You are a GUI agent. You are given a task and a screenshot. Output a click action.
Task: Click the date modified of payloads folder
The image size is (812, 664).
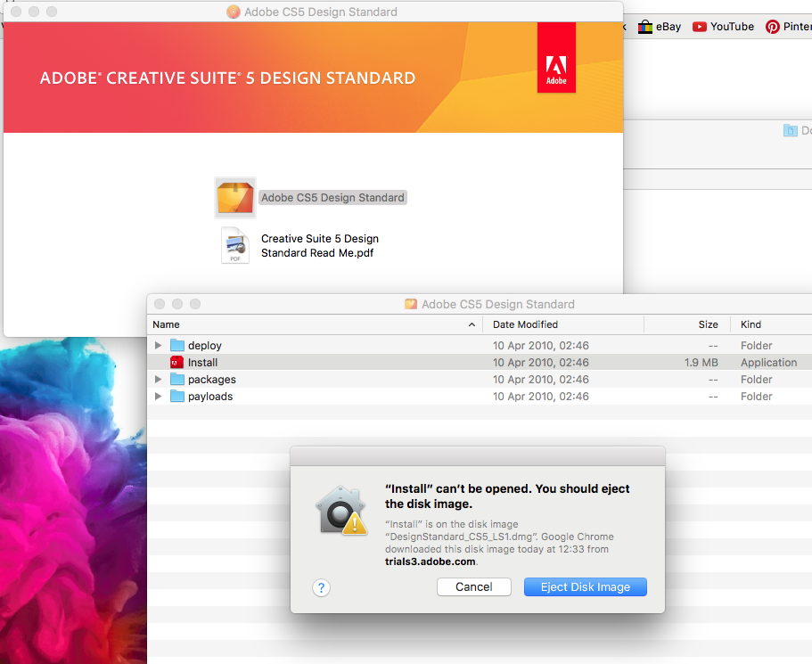tap(541, 397)
